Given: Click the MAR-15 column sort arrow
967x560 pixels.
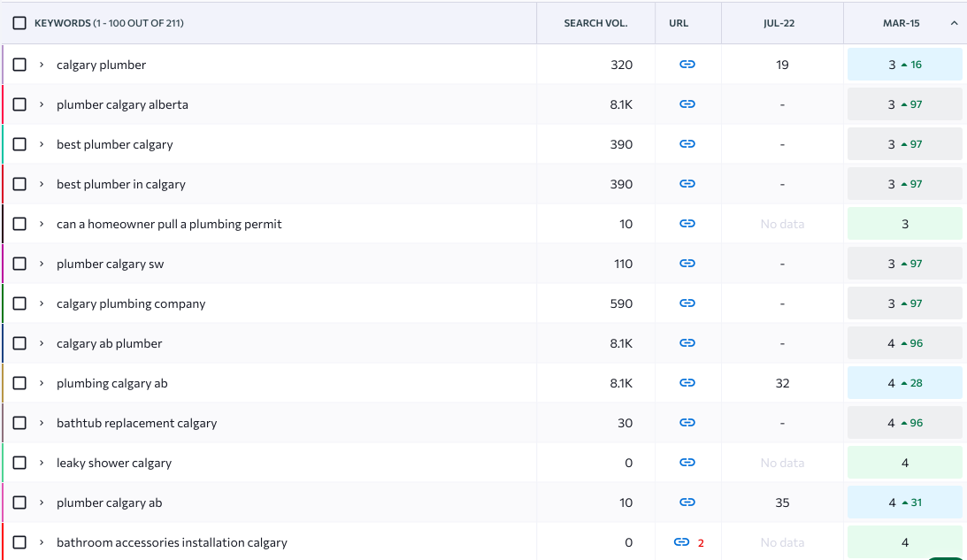Looking at the screenshot, I should [953, 23].
